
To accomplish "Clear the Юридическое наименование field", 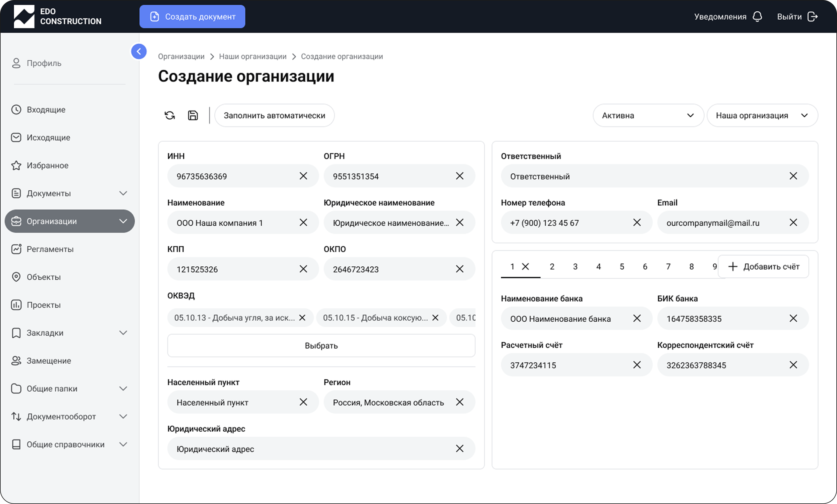I will pos(460,222).
